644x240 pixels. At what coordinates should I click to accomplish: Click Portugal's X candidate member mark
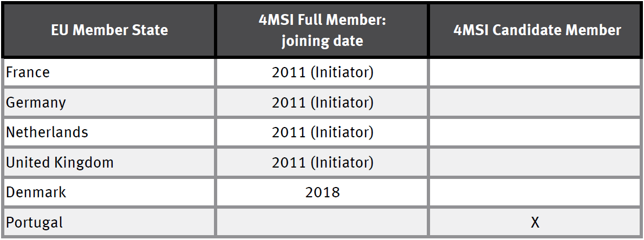pos(535,222)
